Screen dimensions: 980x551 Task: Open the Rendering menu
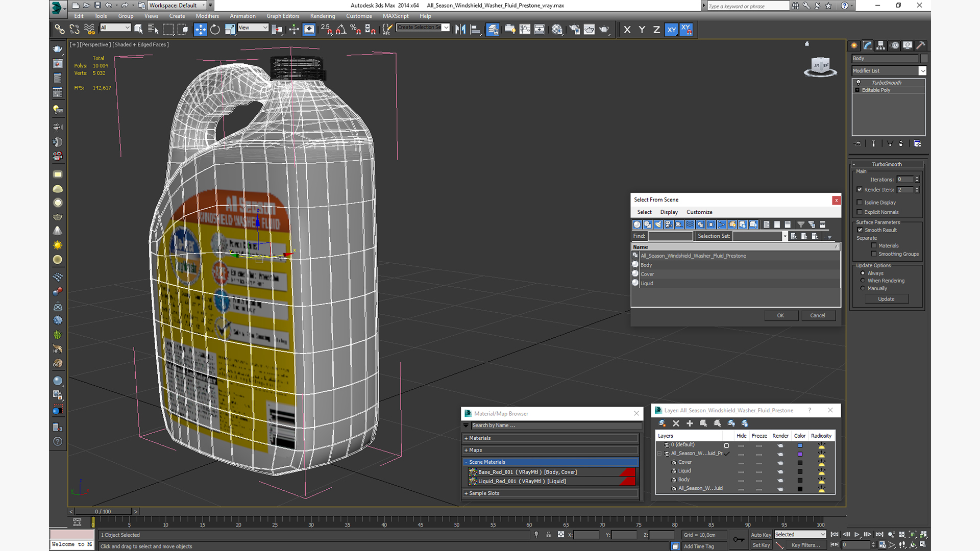323,16
